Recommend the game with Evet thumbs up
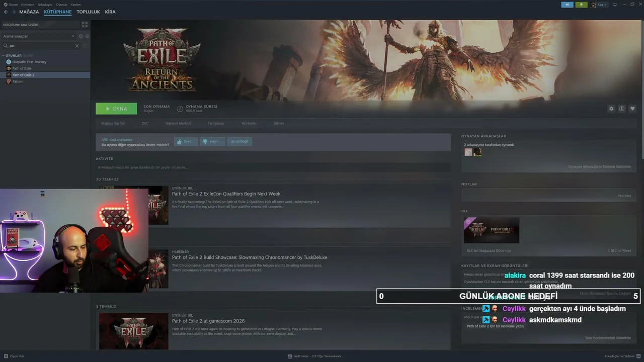Screen dimensions: 644x362 pos(186,142)
